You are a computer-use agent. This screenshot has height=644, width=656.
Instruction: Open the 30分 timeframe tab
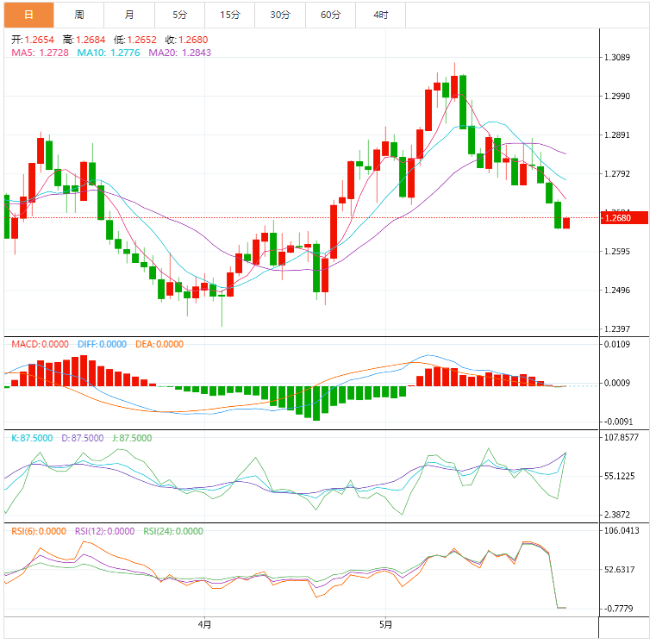pyautogui.click(x=280, y=15)
